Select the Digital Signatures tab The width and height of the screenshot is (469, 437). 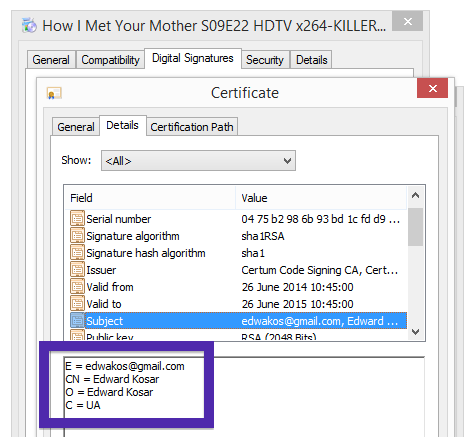pyautogui.click(x=193, y=58)
